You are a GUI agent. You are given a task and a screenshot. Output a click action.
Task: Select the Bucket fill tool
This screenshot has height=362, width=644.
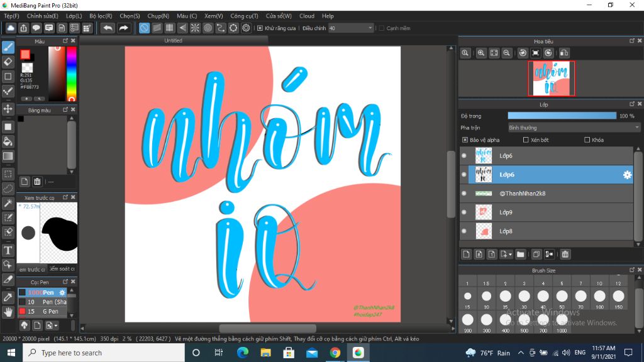(8, 141)
